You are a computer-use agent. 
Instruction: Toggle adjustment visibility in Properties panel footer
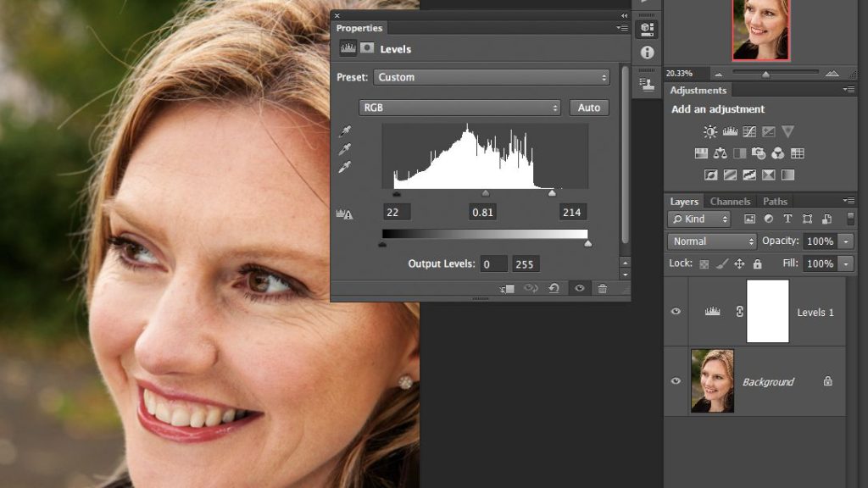pyautogui.click(x=579, y=289)
